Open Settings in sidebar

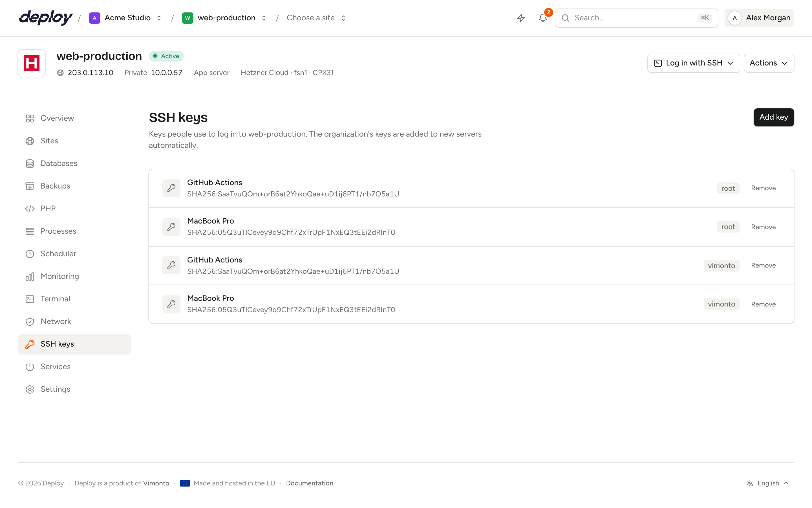[x=74, y=389]
